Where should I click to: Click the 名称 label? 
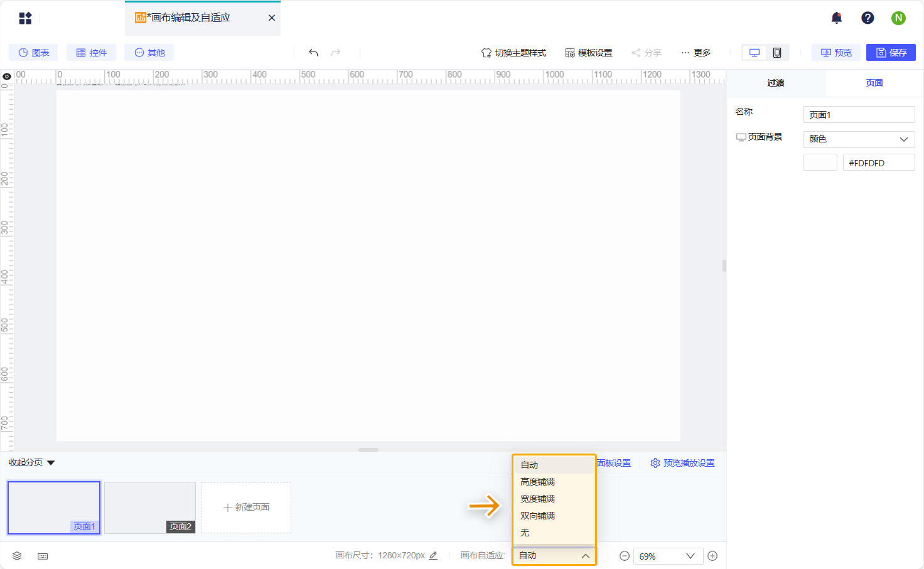tap(744, 112)
